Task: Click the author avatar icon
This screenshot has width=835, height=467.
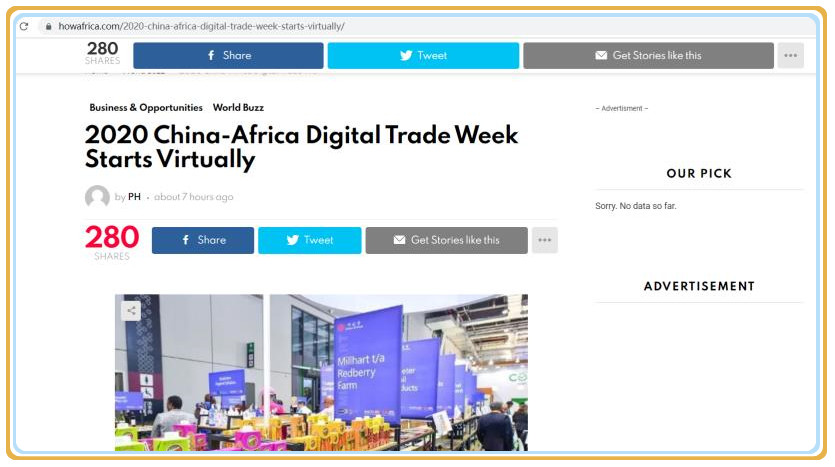Action: 97,197
